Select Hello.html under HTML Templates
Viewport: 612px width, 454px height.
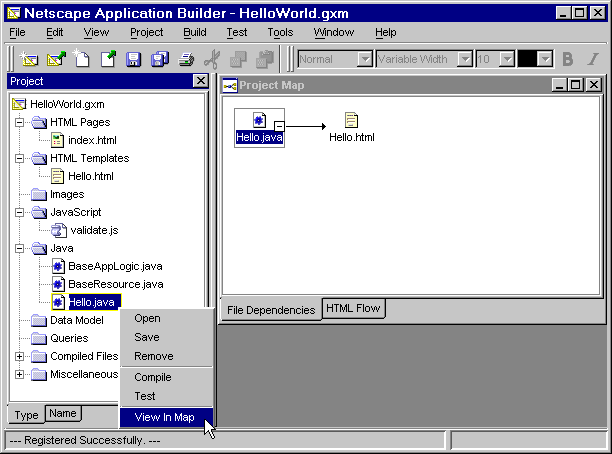pos(91,176)
